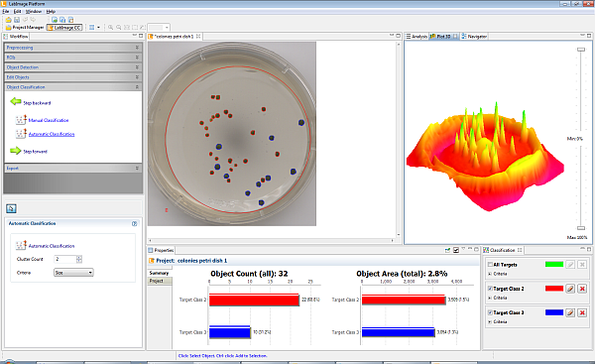
Task: Click the 3D surface plot view
Action: pos(485,156)
